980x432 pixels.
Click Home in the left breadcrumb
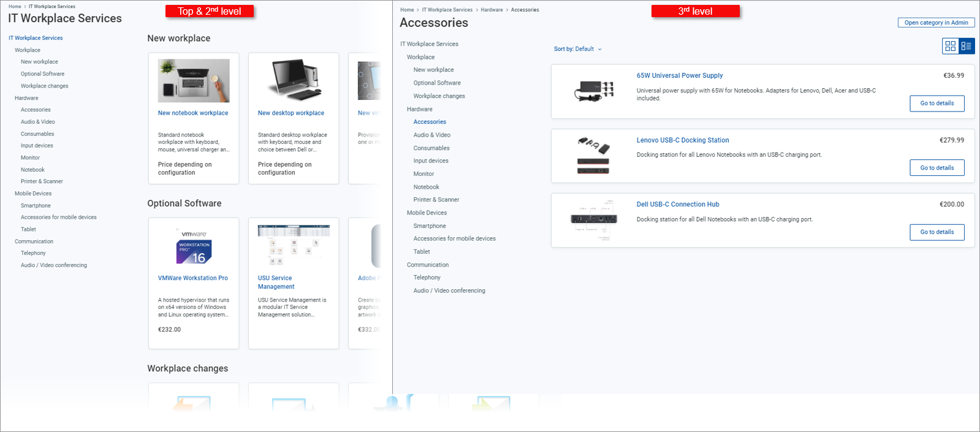(15, 7)
